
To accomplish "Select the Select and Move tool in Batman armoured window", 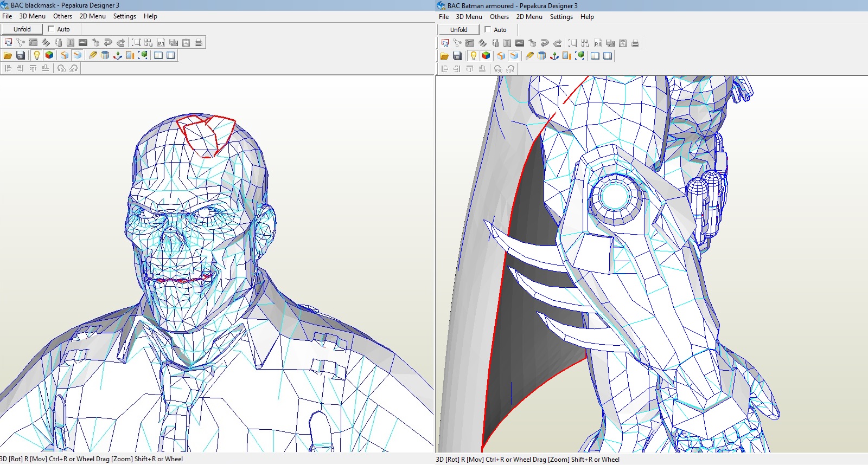I will tap(445, 43).
